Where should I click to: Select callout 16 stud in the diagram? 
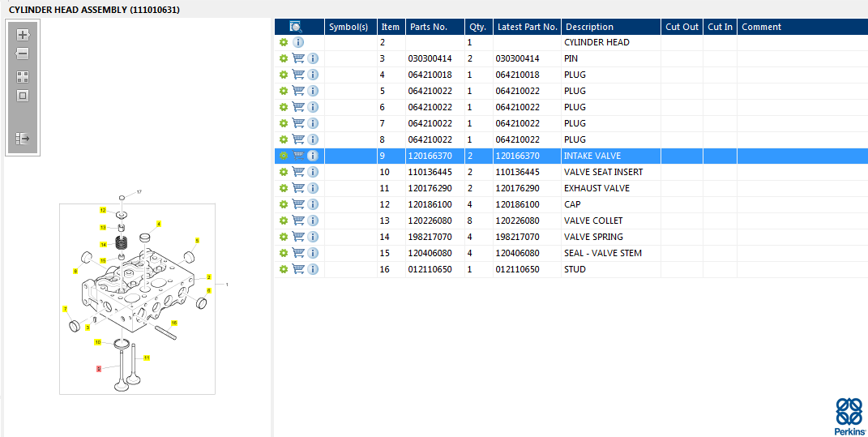173,323
